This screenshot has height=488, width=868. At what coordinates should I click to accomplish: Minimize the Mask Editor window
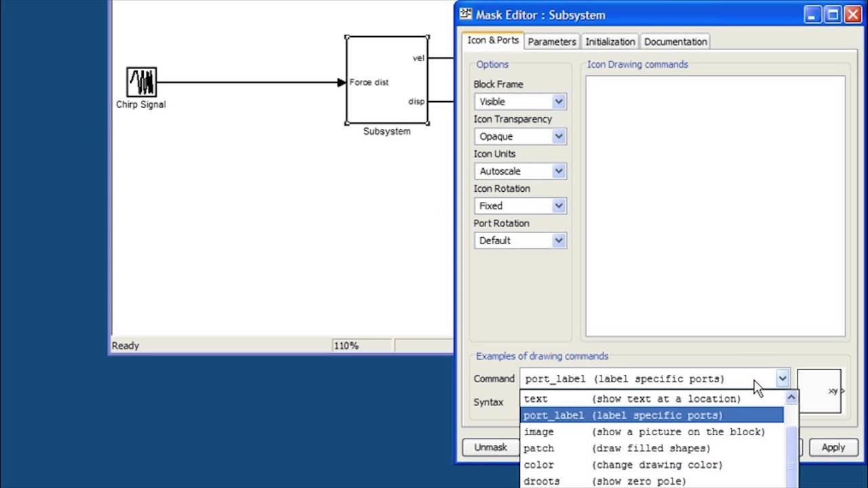(x=814, y=14)
